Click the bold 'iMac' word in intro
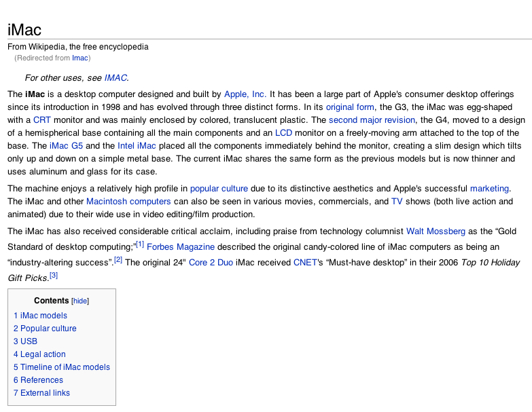This screenshot has width=532, height=412. tap(35, 94)
